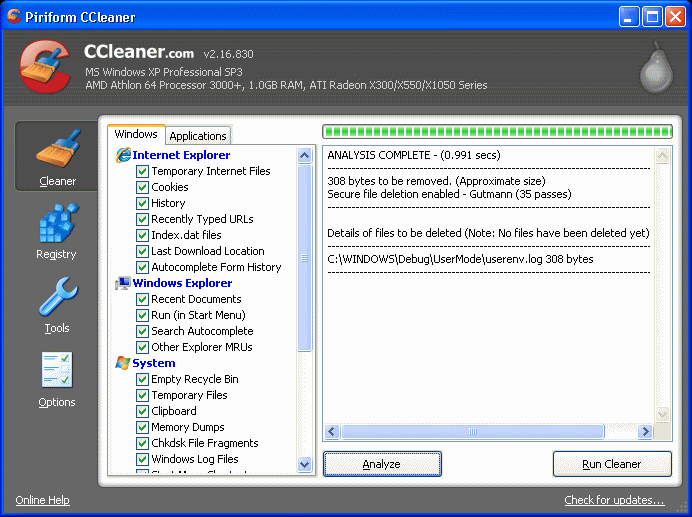
Task: Switch to the Windows tab
Action: pyautogui.click(x=136, y=134)
